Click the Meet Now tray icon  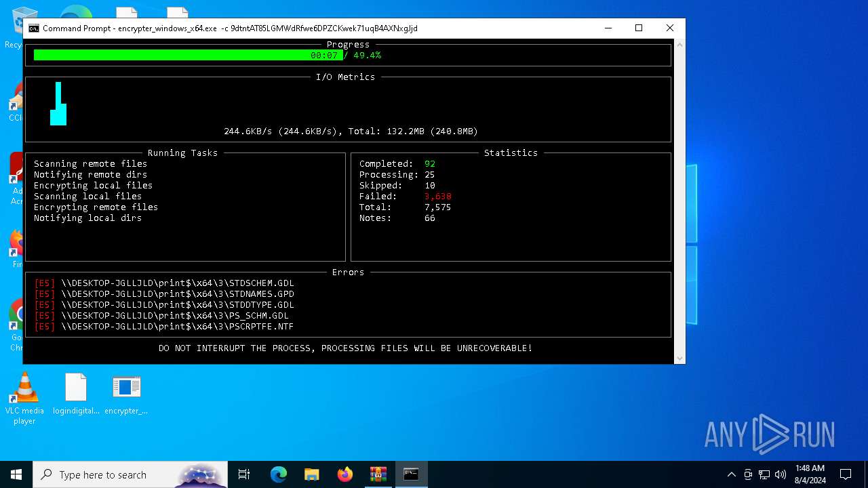click(748, 474)
